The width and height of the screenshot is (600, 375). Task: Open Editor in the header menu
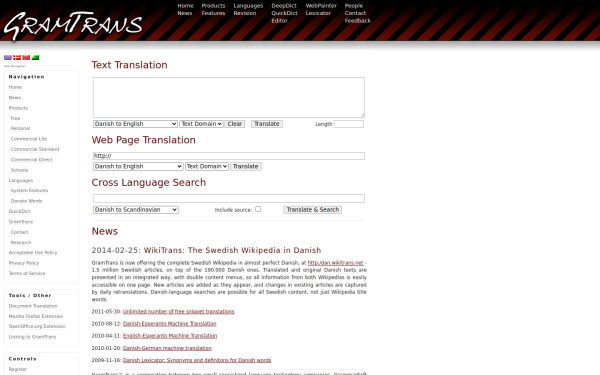pyautogui.click(x=279, y=21)
